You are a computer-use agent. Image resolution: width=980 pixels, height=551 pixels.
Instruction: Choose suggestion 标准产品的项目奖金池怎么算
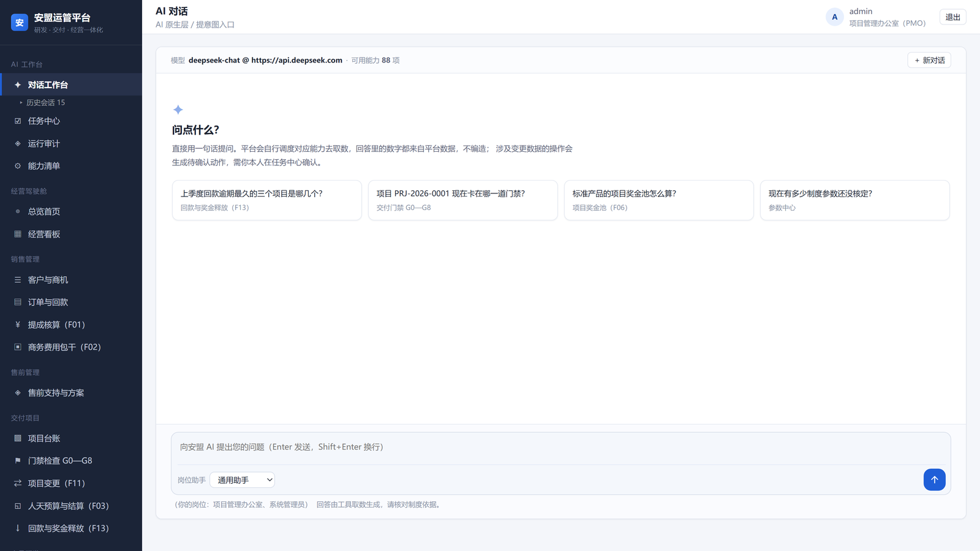pos(658,200)
